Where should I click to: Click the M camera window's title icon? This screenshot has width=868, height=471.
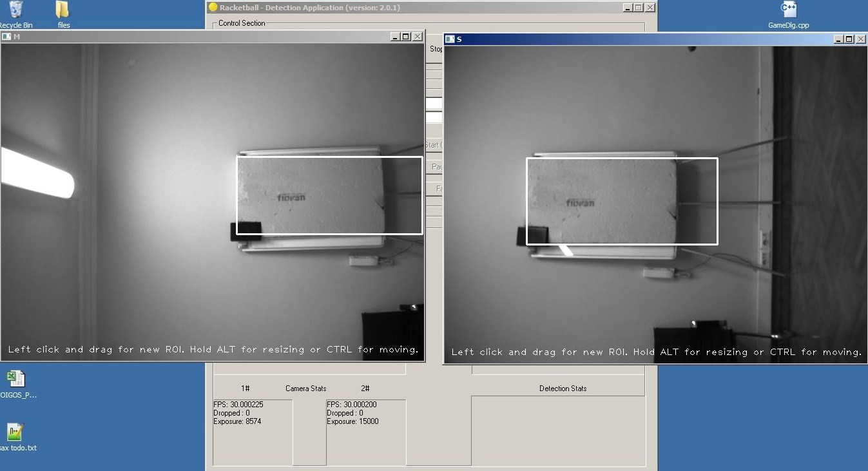(6, 37)
